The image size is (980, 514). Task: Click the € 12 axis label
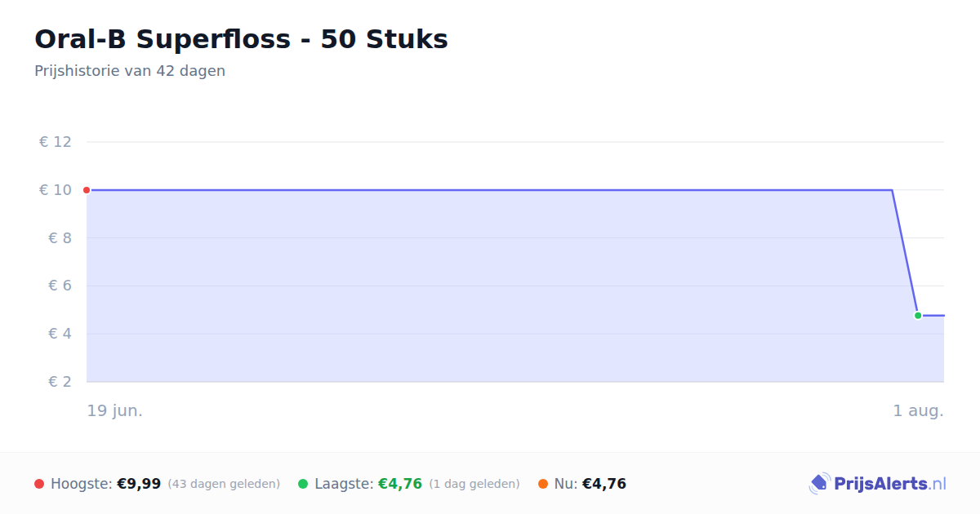56,142
